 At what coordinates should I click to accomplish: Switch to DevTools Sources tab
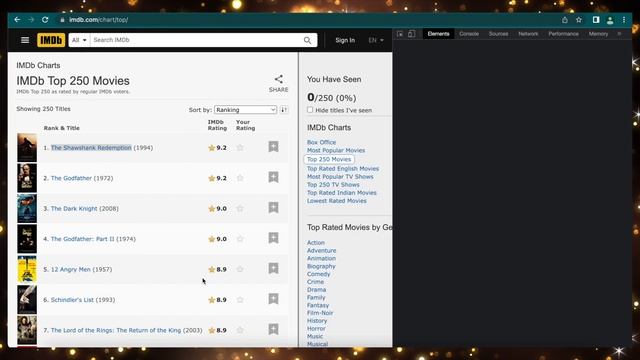(x=498, y=34)
